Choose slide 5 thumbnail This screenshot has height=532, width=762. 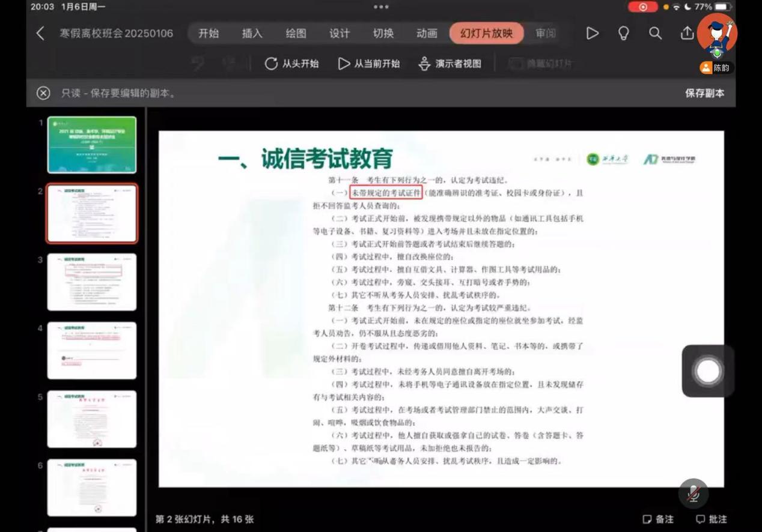tap(92, 419)
